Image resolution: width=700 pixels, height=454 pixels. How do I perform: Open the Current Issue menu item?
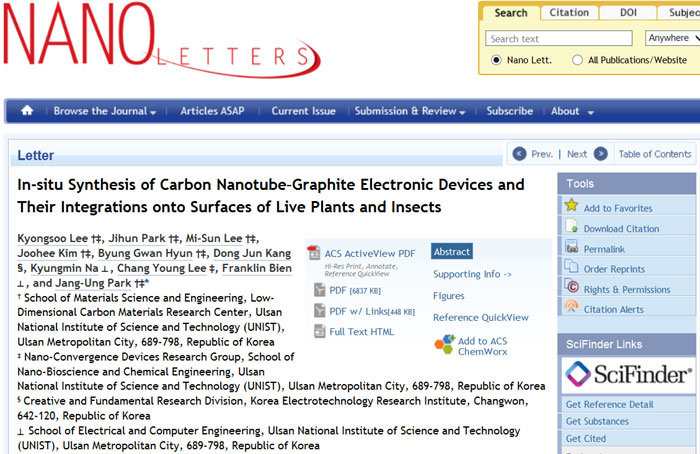pyautogui.click(x=303, y=111)
